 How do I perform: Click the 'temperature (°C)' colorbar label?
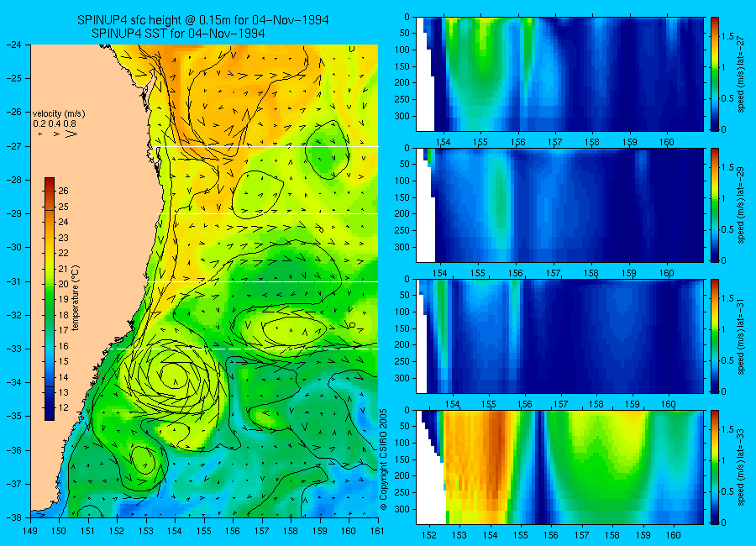76,297
